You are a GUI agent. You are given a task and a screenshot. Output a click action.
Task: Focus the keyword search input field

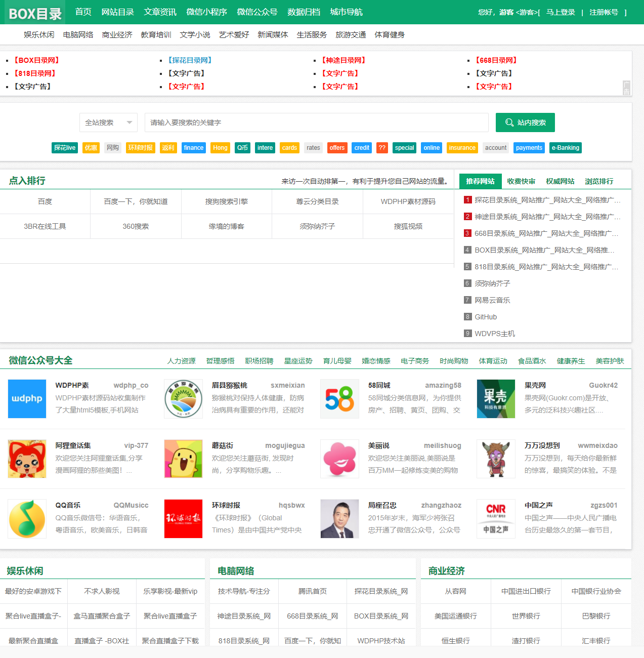click(317, 122)
